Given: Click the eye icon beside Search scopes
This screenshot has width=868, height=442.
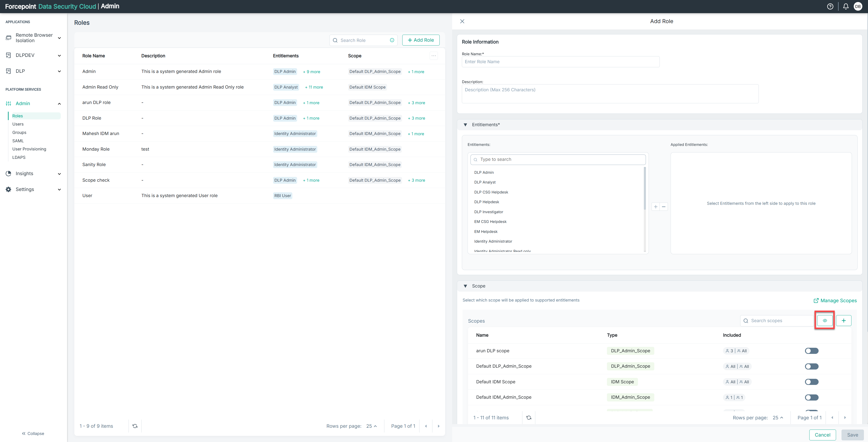Looking at the screenshot, I should click(824, 320).
